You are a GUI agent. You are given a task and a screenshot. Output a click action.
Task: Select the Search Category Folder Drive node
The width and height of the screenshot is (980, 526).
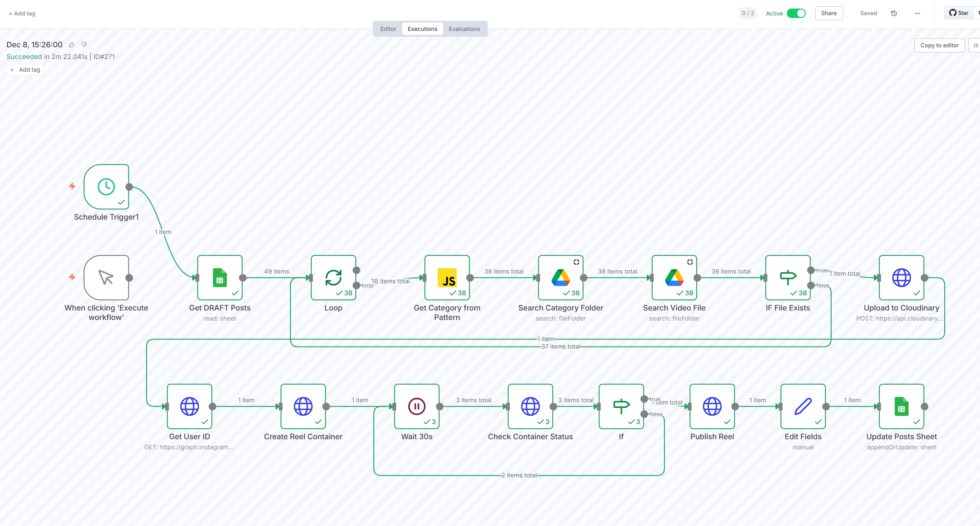coord(560,278)
